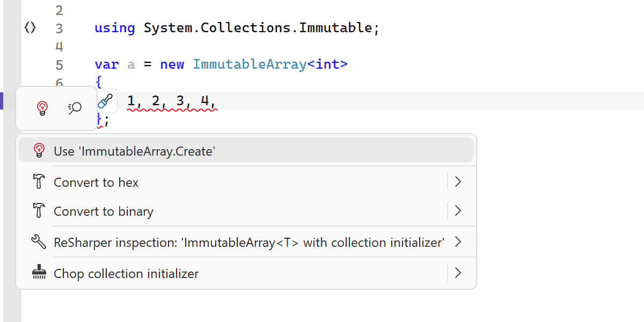Click the ImmutableArray<int> type in code

[x=270, y=64]
